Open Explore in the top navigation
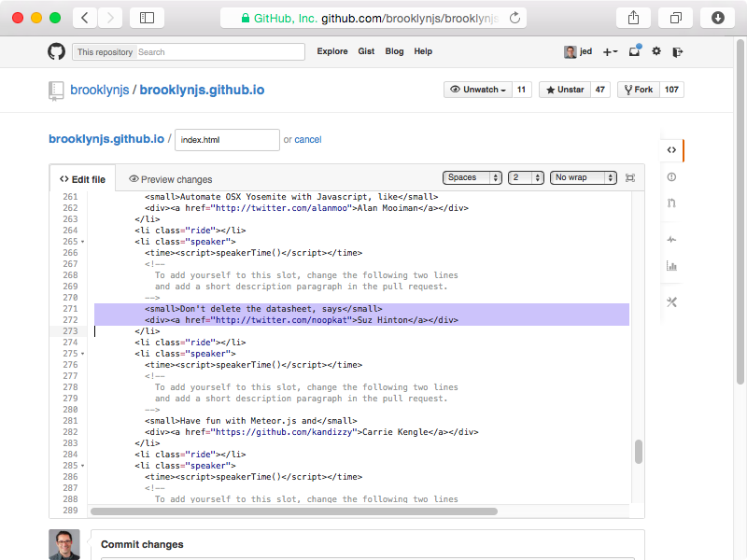 332,51
